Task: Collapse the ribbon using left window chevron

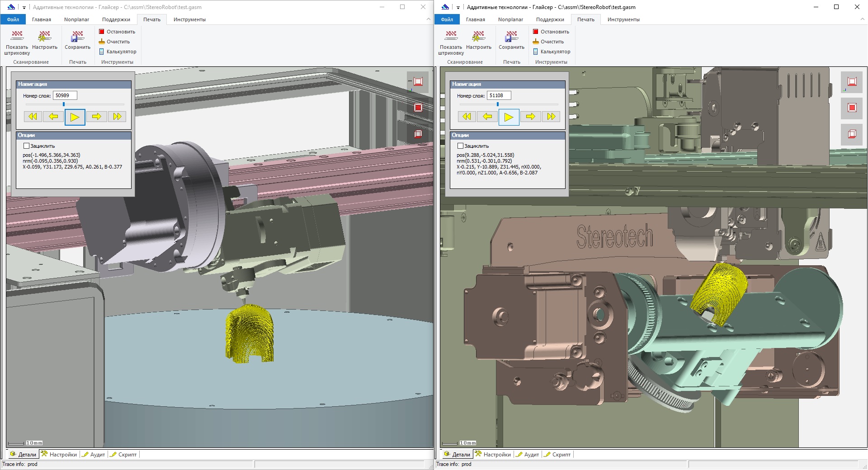Action: pyautogui.click(x=428, y=19)
